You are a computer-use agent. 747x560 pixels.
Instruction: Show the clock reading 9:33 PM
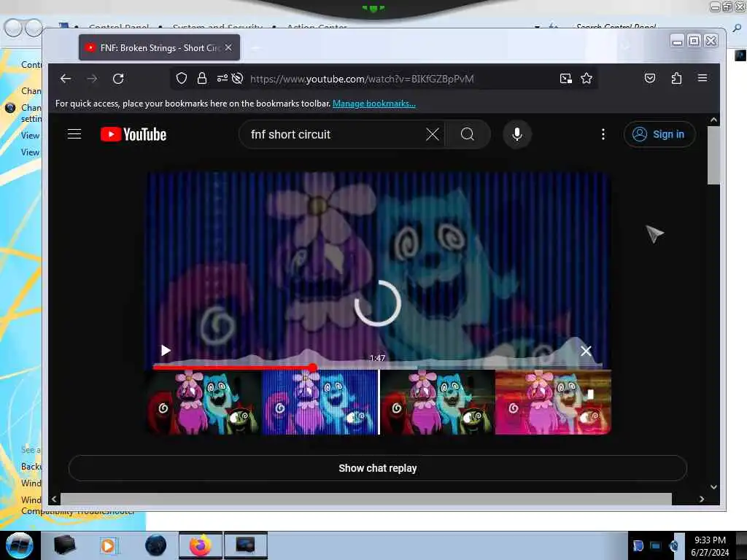(710, 540)
